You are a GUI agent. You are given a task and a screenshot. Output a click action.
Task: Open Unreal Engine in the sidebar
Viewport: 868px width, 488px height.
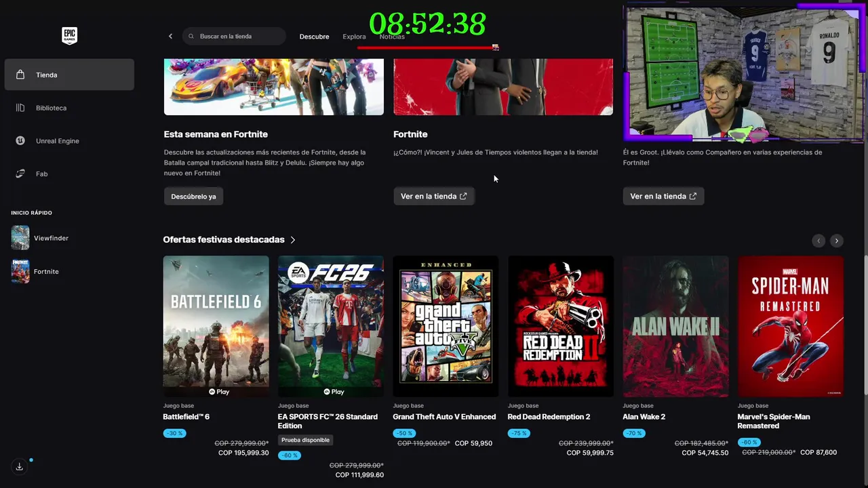point(69,141)
